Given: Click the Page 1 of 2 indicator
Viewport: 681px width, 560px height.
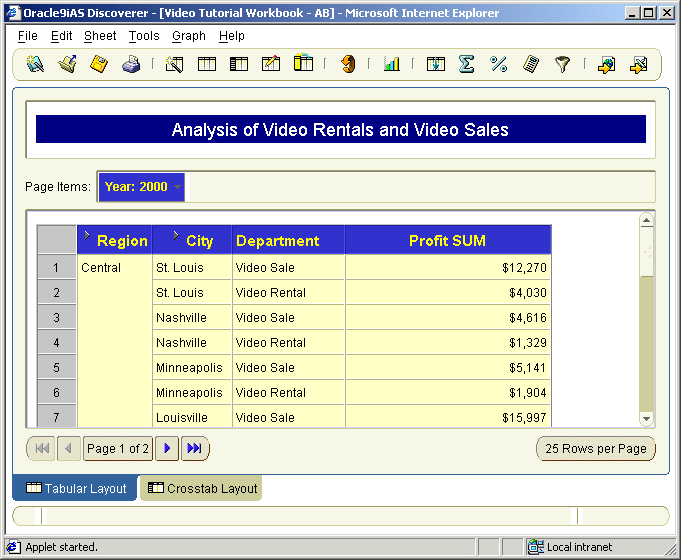Looking at the screenshot, I should (x=118, y=448).
